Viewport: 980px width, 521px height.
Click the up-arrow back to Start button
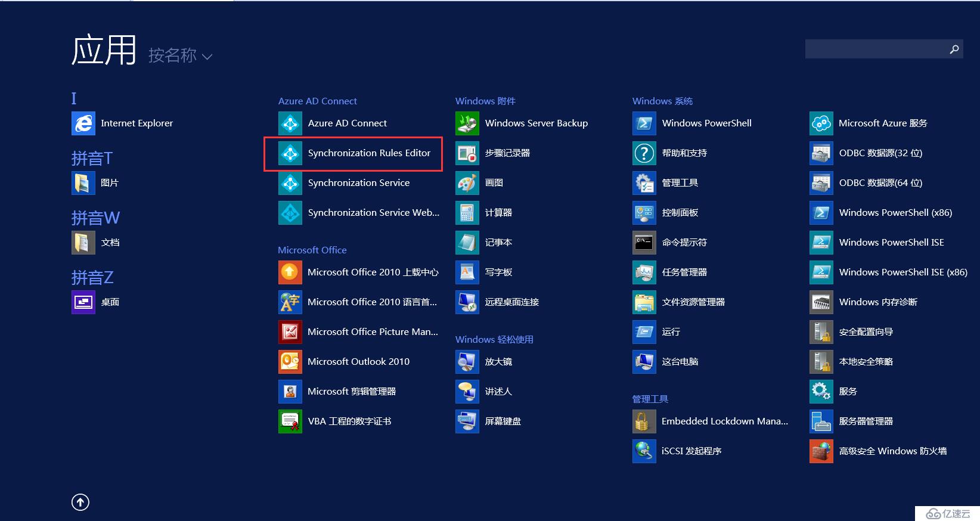80,503
